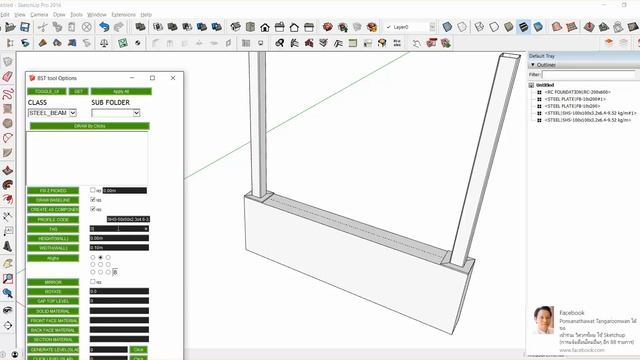
Task: Collapse the Untitled root tree node
Action: 531,85
